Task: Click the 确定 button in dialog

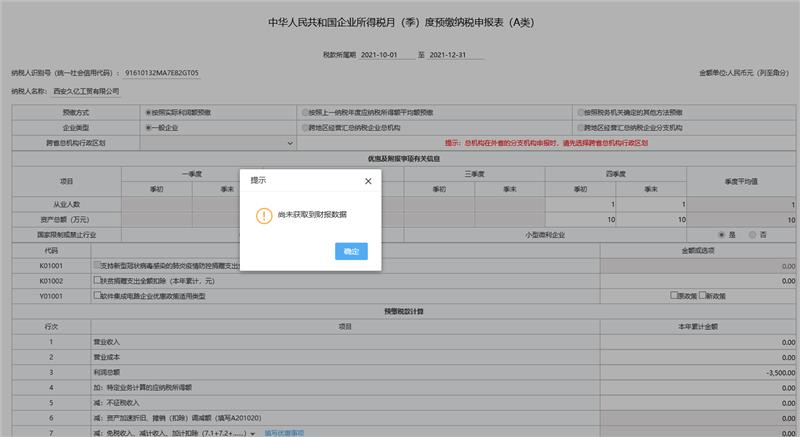Action: coord(351,251)
